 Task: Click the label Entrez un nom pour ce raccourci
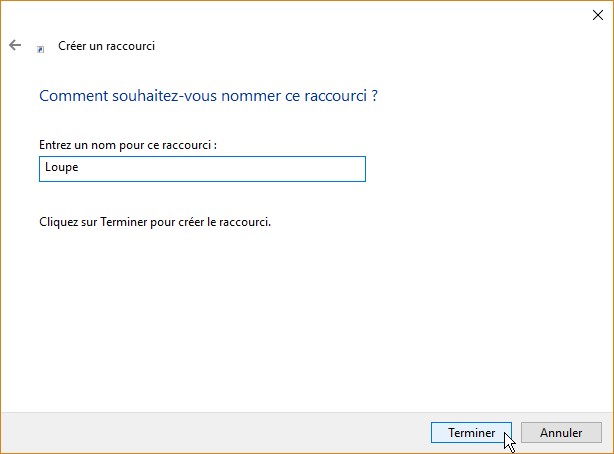[x=127, y=145]
